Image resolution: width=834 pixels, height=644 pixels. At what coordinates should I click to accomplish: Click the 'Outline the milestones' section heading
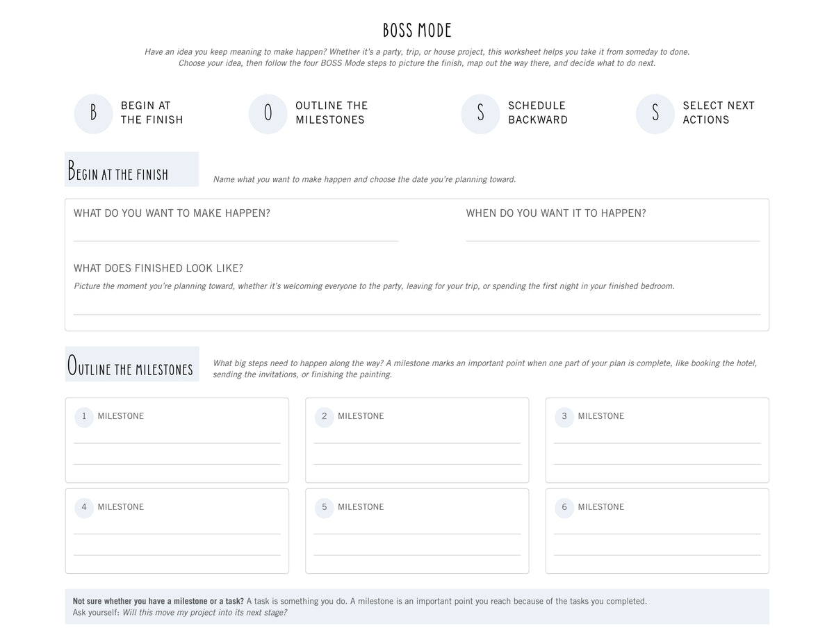click(130, 365)
